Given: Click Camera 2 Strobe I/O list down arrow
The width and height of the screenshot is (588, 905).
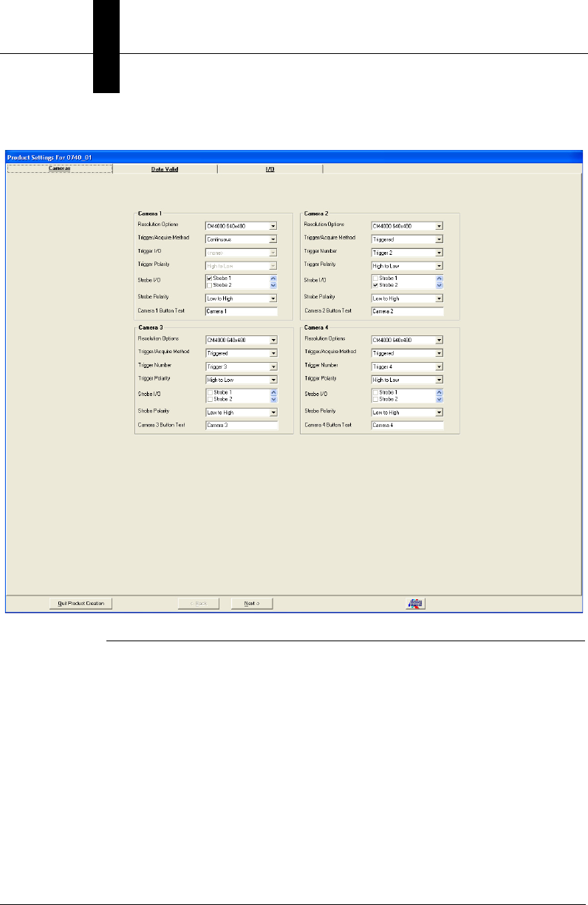Looking at the screenshot, I should pos(440,284).
